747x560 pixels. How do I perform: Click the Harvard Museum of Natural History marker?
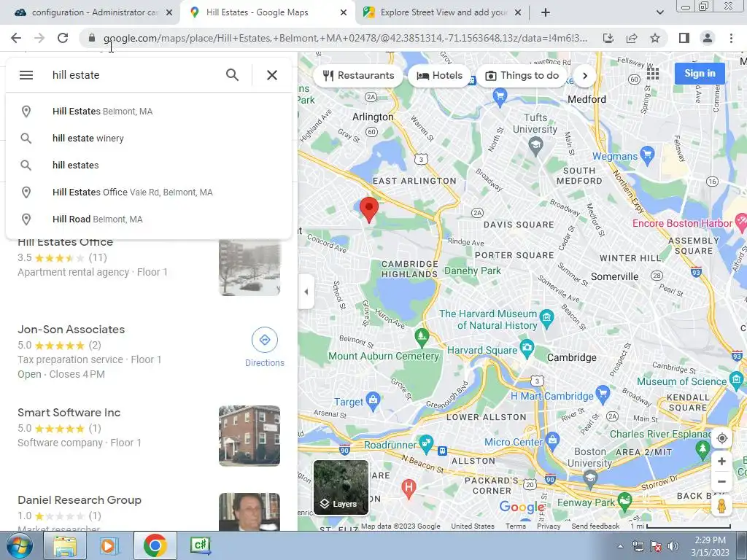pos(546,318)
